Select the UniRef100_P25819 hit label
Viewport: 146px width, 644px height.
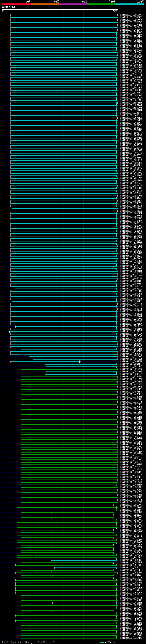click(x=131, y=40)
